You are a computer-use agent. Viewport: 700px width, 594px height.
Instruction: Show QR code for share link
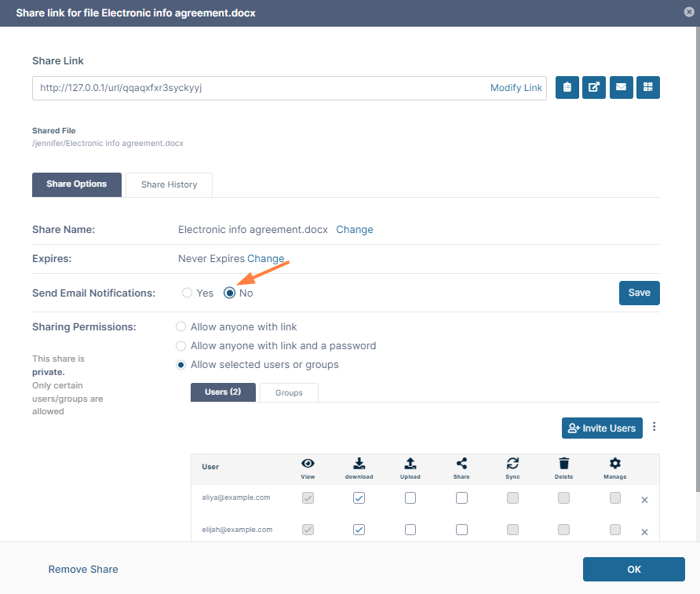[x=647, y=88]
